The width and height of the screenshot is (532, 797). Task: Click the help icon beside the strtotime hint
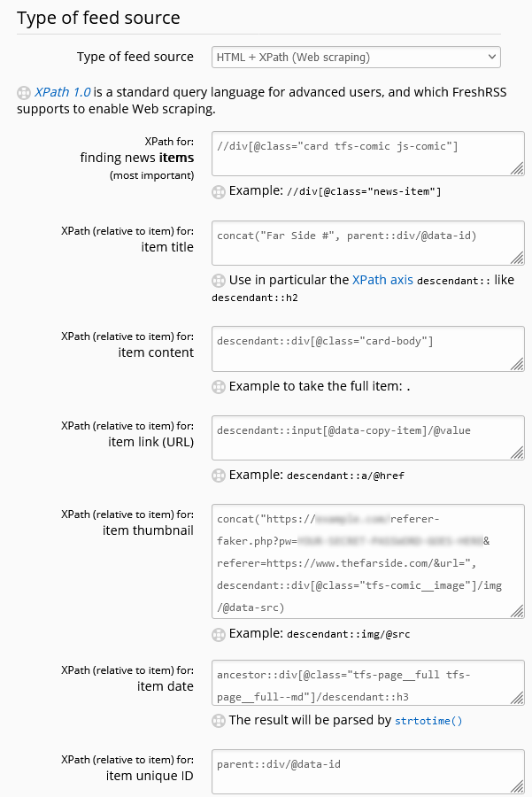pyautogui.click(x=218, y=721)
